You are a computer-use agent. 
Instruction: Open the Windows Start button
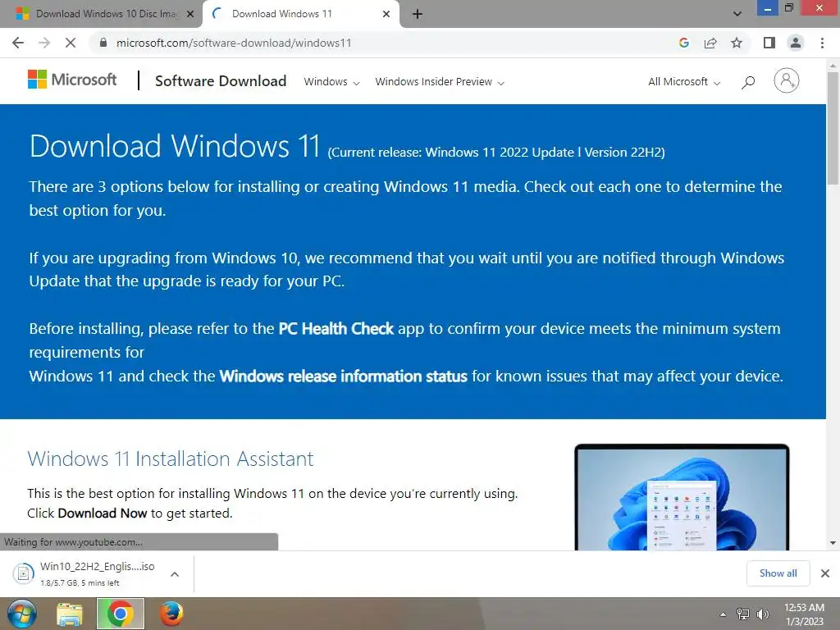(21, 614)
